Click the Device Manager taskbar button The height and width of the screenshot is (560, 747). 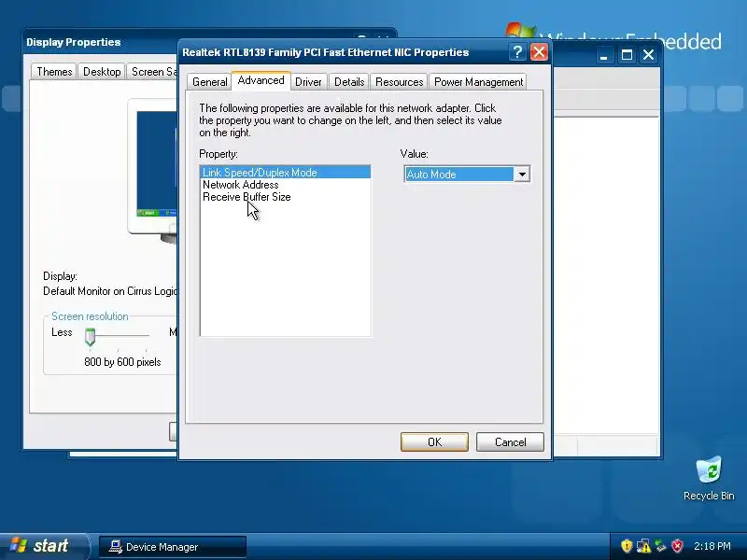pos(173,547)
